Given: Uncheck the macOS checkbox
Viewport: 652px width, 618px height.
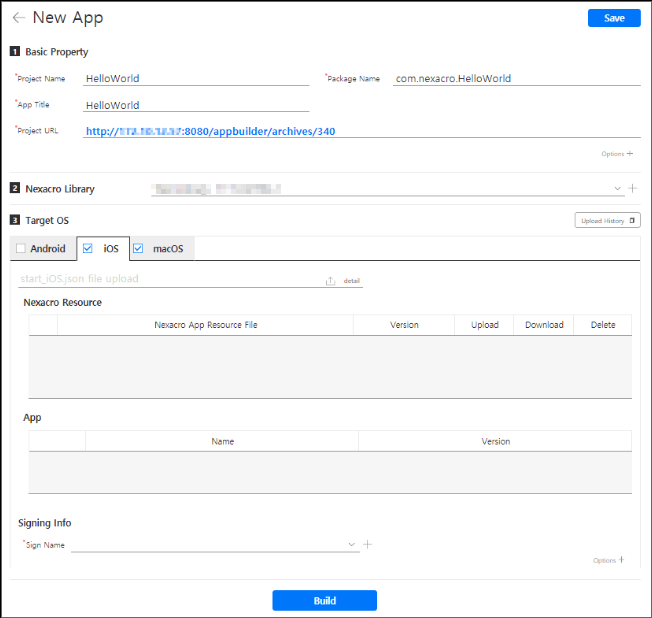Looking at the screenshot, I should 139,249.
